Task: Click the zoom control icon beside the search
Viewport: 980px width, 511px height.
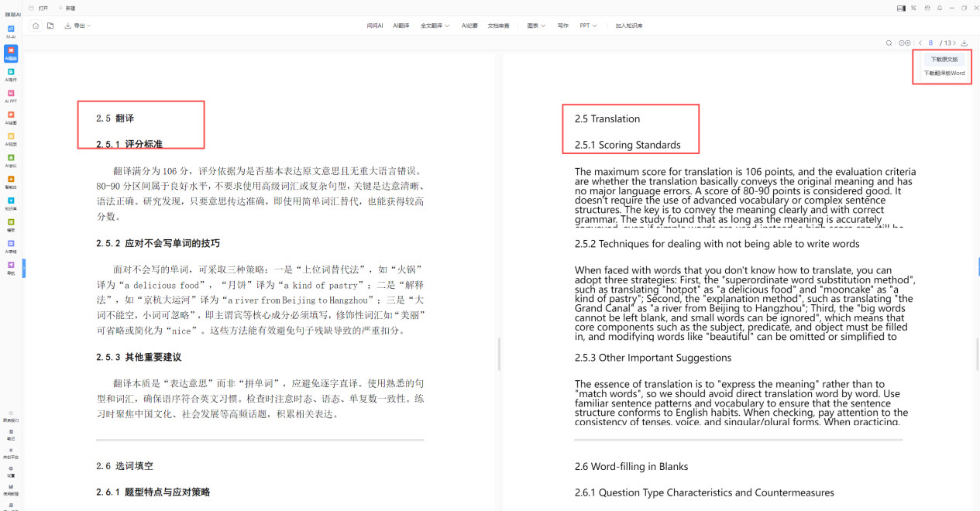Action: pos(904,43)
